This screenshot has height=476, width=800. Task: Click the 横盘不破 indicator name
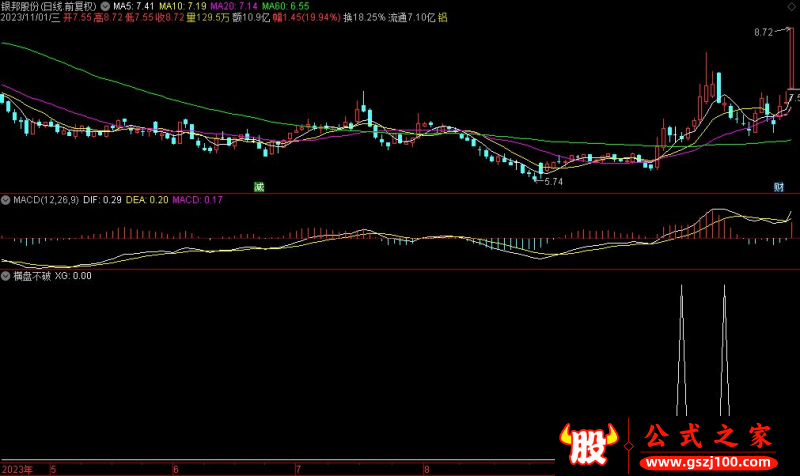pos(32,276)
